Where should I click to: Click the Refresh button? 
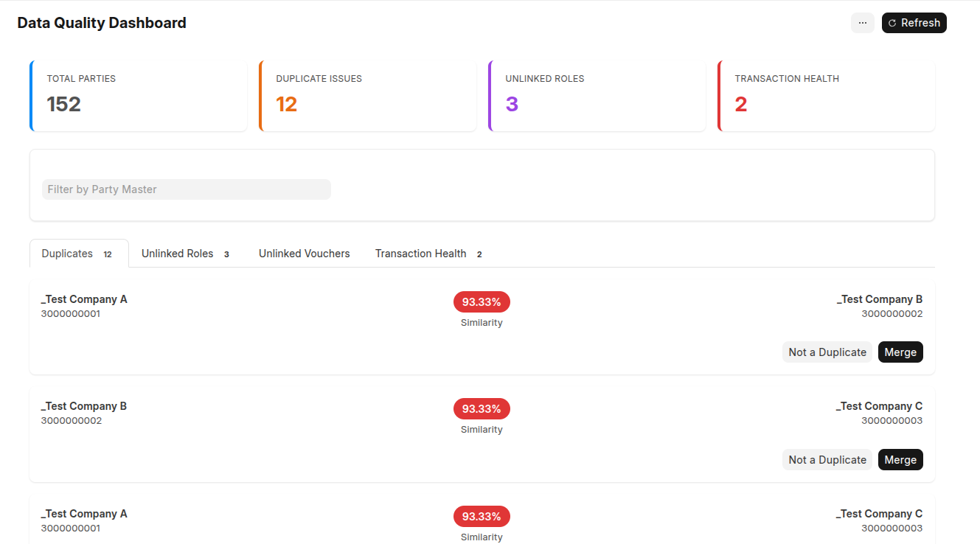[914, 23]
